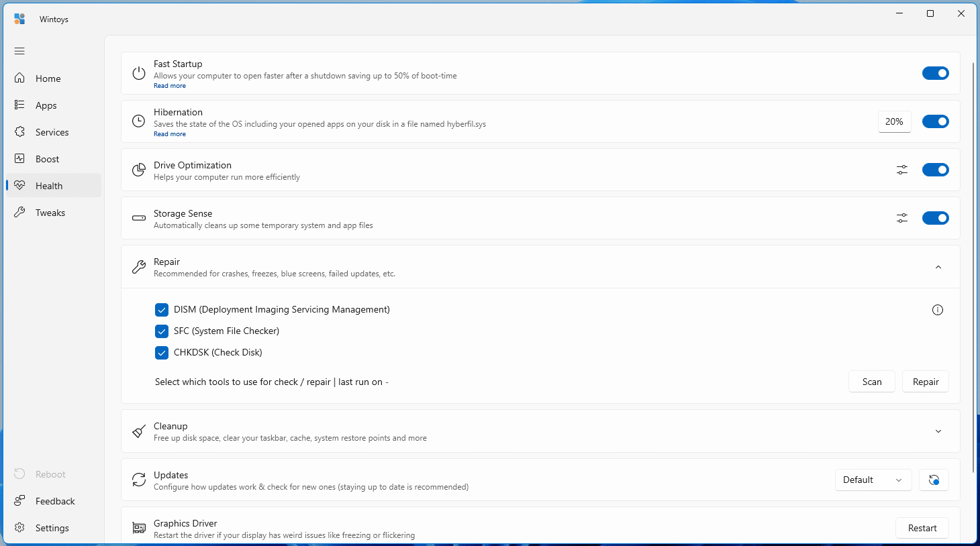The width and height of the screenshot is (980, 546).
Task: Click the Settings gear icon in sidebar
Action: [19, 528]
